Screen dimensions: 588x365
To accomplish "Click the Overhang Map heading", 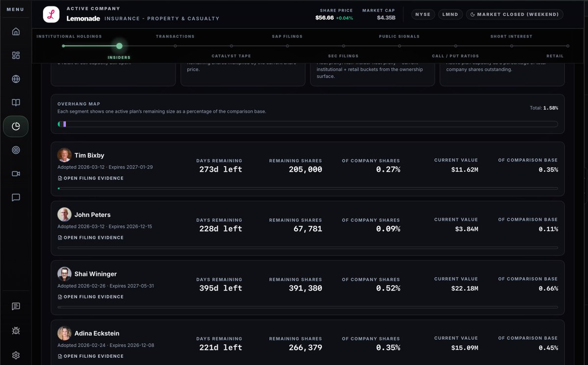I will (79, 104).
